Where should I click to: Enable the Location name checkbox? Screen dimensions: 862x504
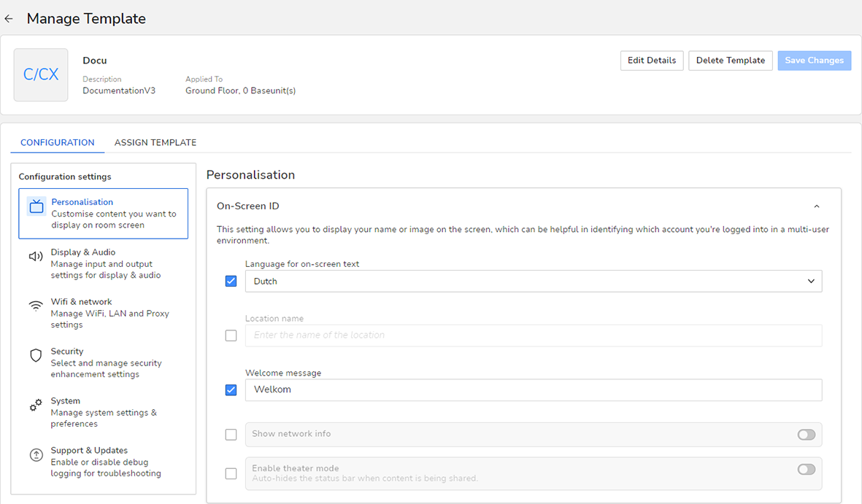pyautogui.click(x=231, y=336)
